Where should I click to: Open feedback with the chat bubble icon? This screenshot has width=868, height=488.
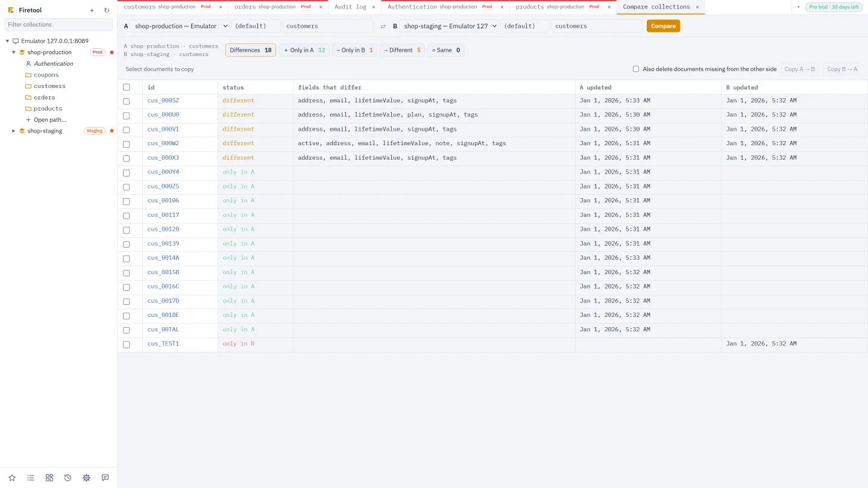pyautogui.click(x=105, y=478)
